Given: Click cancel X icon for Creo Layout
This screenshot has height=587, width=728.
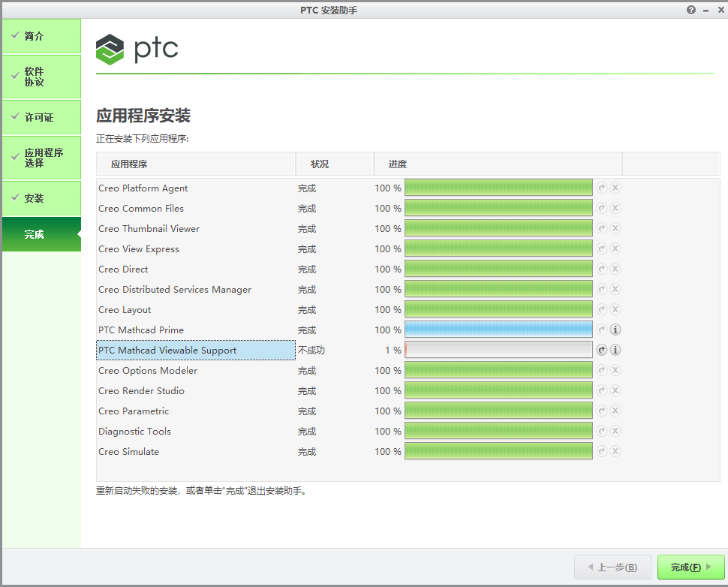Looking at the screenshot, I should tap(615, 309).
